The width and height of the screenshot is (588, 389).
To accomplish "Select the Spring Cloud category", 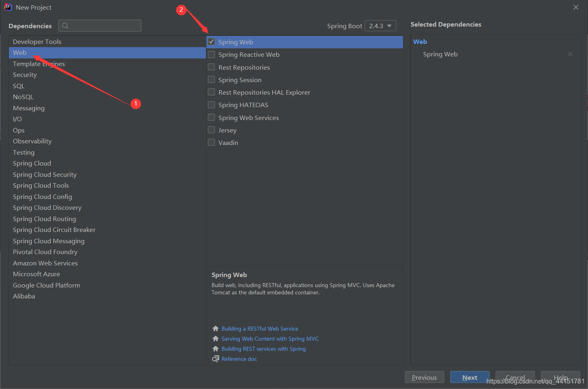I will point(107,163).
